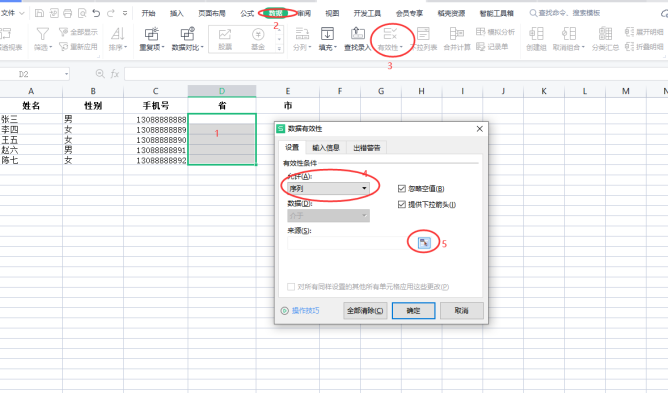668x393 pixels.
Task: Select column D header
Action: click(222, 91)
